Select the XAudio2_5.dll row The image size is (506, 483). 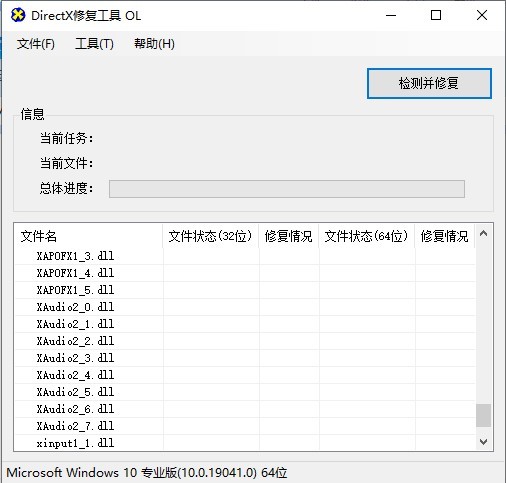click(x=245, y=392)
